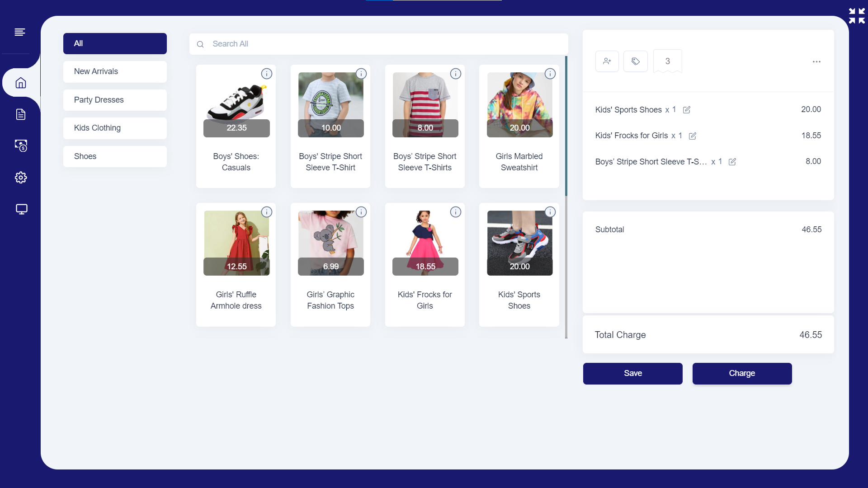Select the Kids Clothing category
The image size is (868, 488).
[x=115, y=128]
